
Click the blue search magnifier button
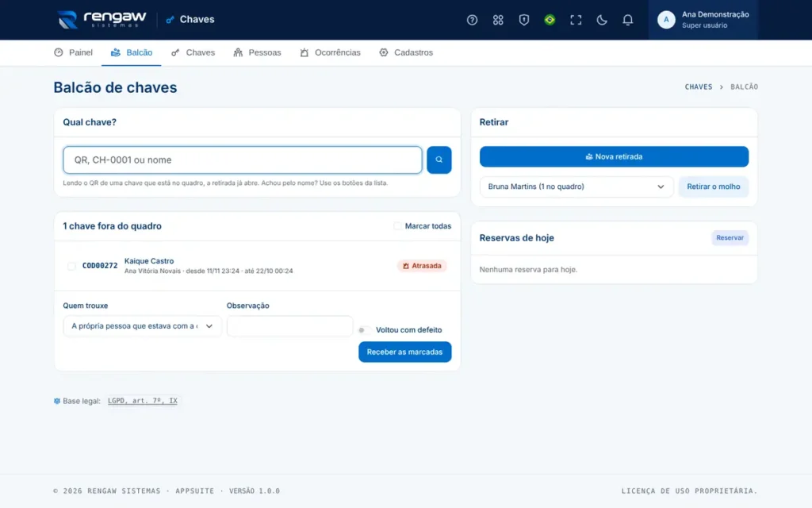tap(439, 160)
